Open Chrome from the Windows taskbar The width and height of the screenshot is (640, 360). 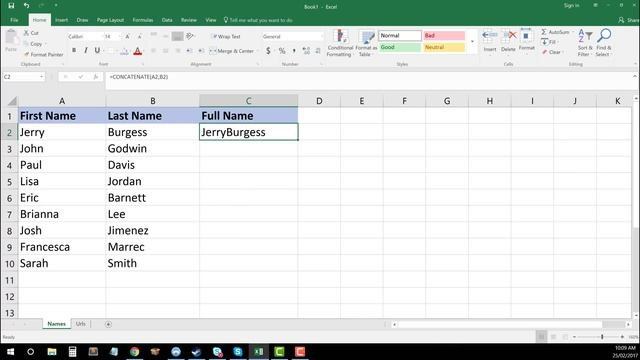click(134, 351)
